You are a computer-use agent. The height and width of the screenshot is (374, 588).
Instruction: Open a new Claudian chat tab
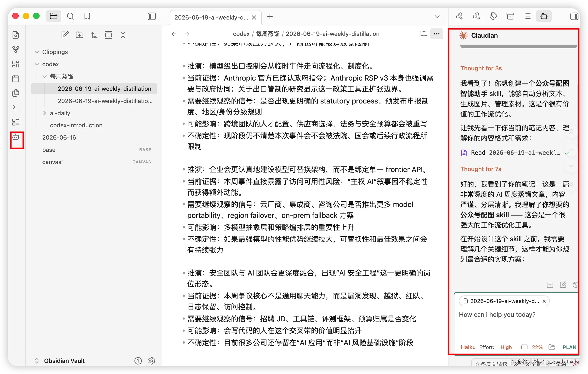550,285
